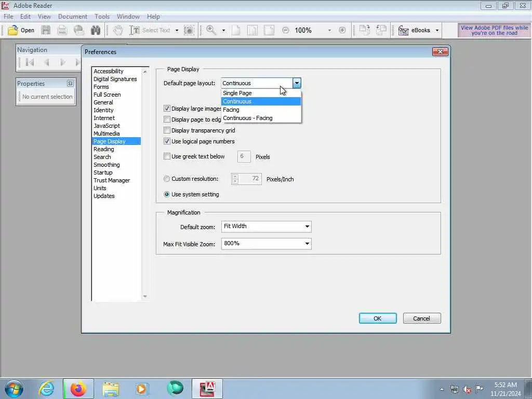Image resolution: width=532 pixels, height=399 pixels.
Task: Click Previous Page arrow in Navigation panel
Action: (x=47, y=62)
